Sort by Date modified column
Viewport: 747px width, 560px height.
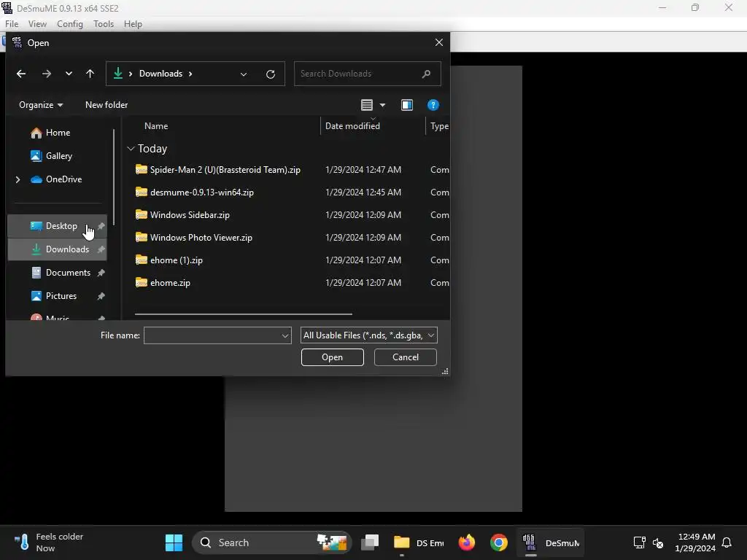(352, 125)
